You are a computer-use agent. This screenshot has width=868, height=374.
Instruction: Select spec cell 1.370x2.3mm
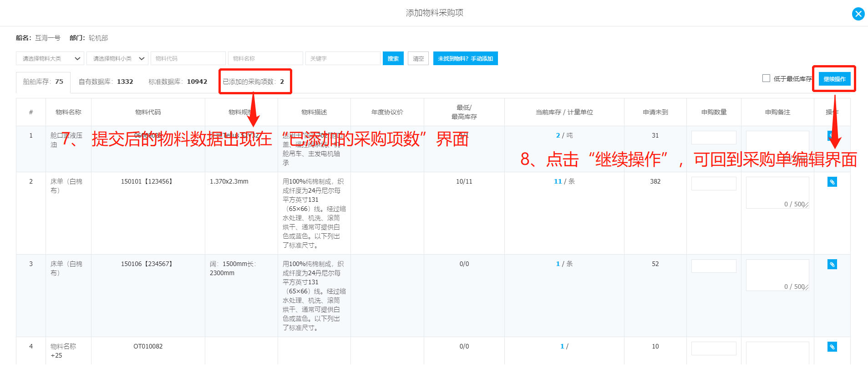click(x=229, y=181)
